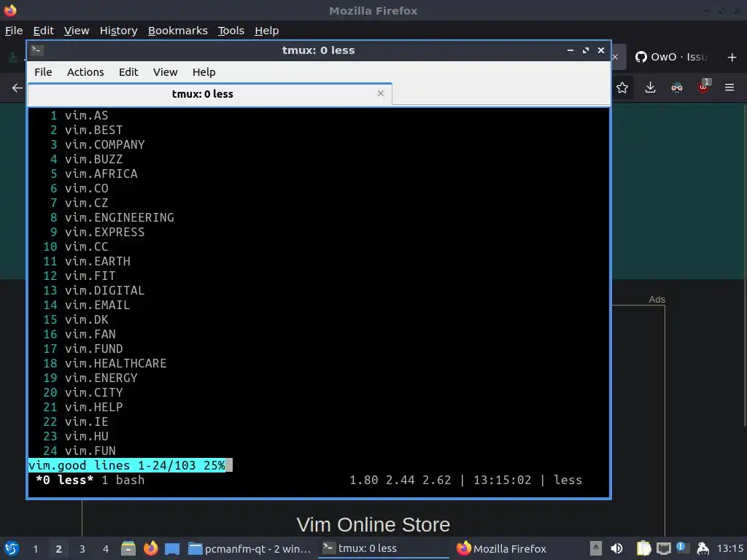
Task: Click the network connection tray icon
Action: (664, 549)
